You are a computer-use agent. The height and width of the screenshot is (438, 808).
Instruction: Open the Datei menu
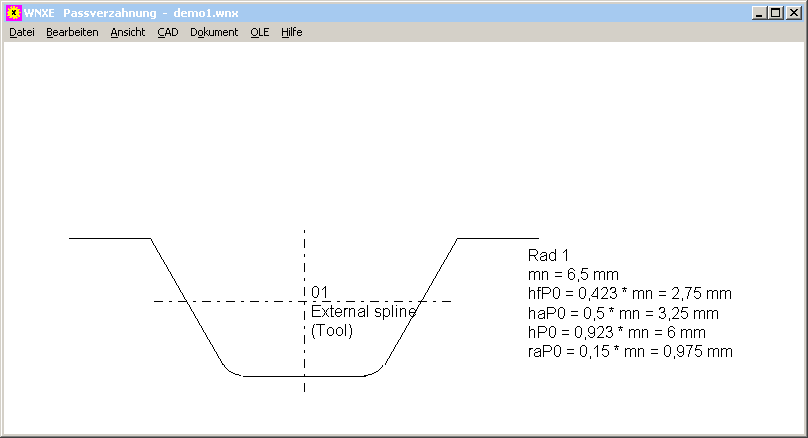click(22, 32)
